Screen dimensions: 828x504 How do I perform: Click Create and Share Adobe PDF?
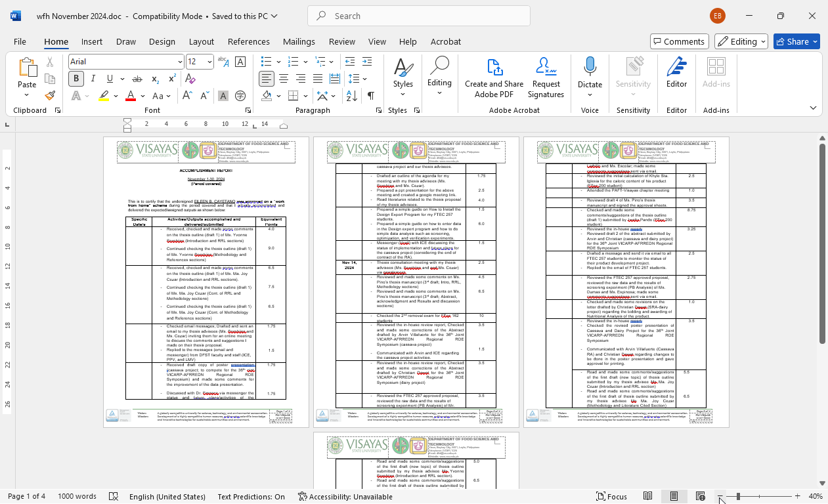coord(494,77)
